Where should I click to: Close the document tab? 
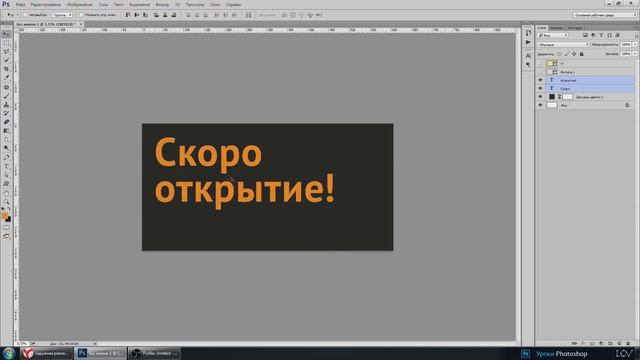81,24
